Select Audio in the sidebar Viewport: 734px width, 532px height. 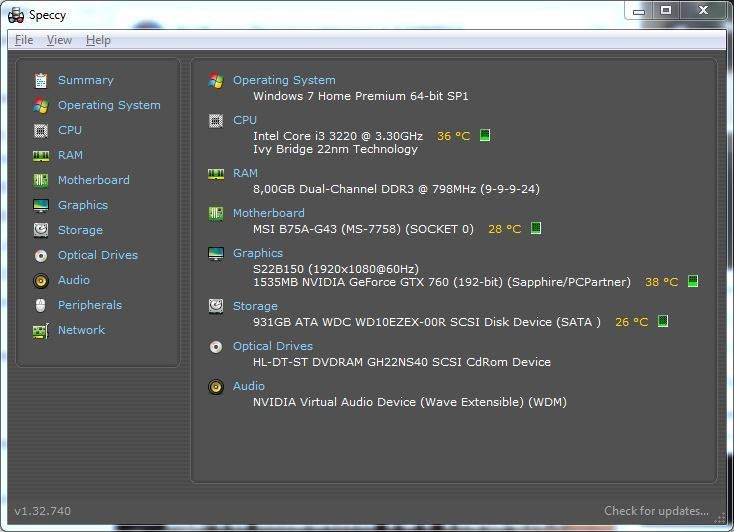pos(73,280)
